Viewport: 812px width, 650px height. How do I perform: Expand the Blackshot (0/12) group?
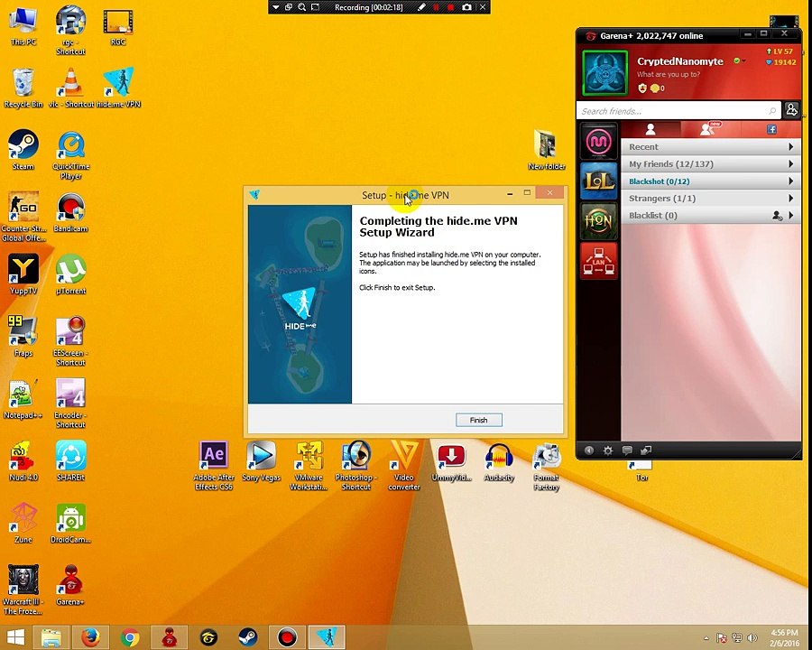(x=711, y=181)
